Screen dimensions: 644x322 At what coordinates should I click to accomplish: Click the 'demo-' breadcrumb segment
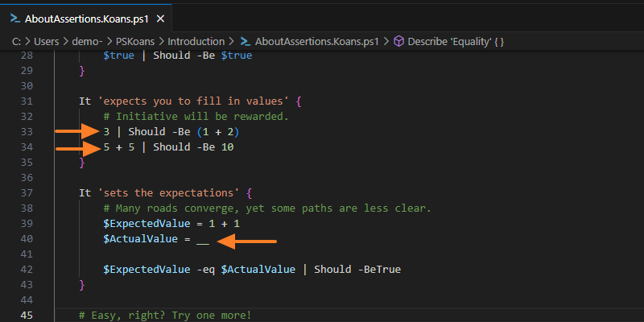coord(91,41)
